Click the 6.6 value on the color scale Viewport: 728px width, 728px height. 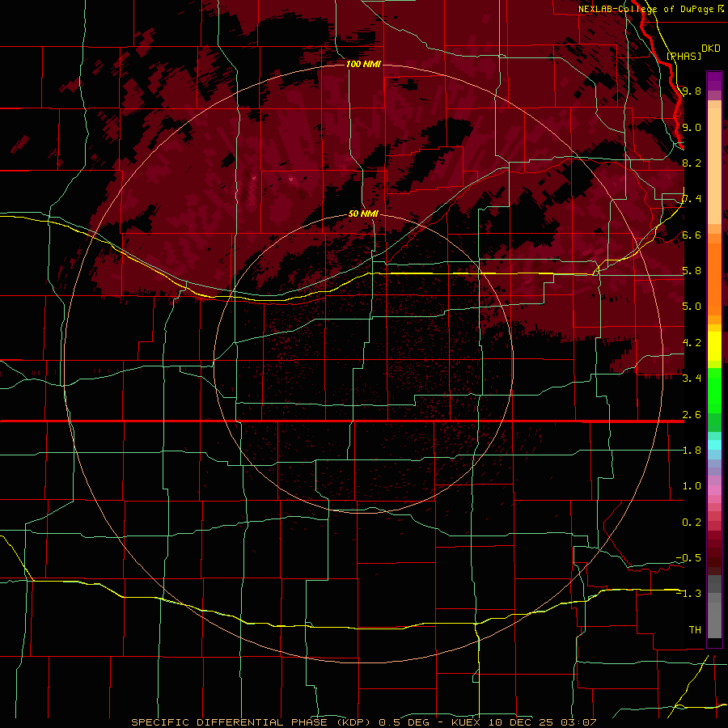coord(692,235)
